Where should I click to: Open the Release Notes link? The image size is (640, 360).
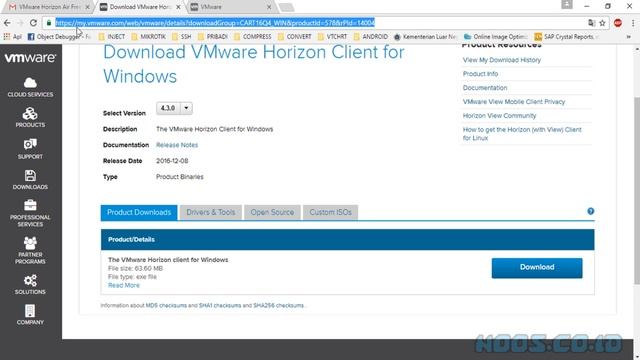click(177, 145)
